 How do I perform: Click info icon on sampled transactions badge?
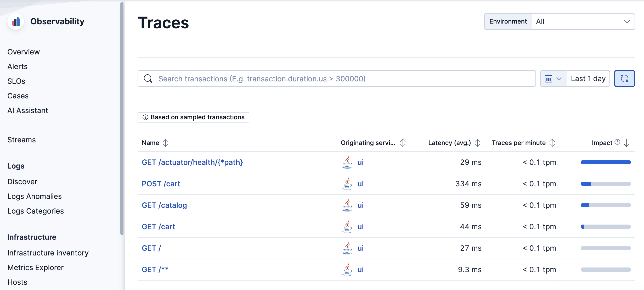click(145, 117)
